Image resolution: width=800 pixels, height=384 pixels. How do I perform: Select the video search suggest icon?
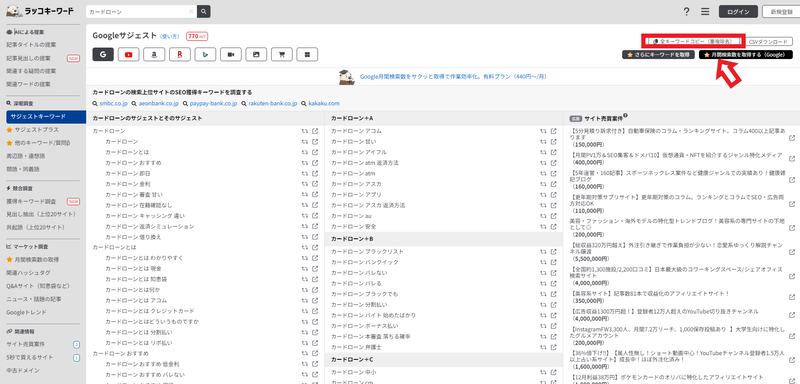coord(231,54)
